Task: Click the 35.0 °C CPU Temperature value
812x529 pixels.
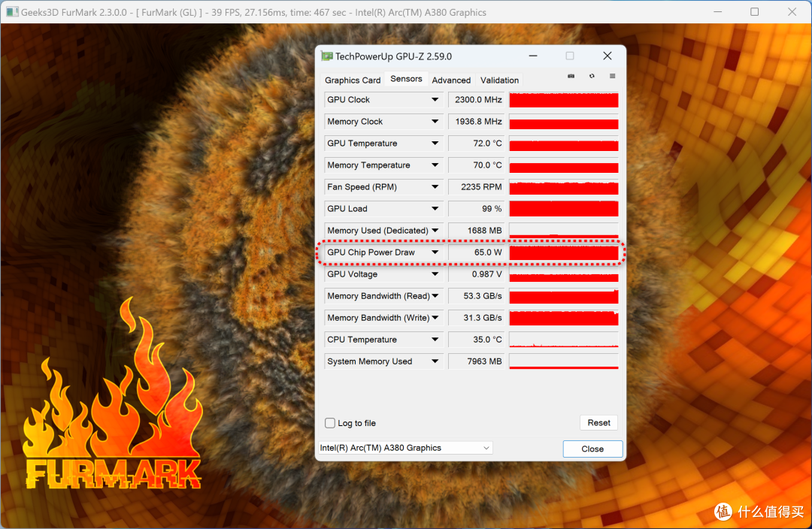Action: (x=477, y=340)
